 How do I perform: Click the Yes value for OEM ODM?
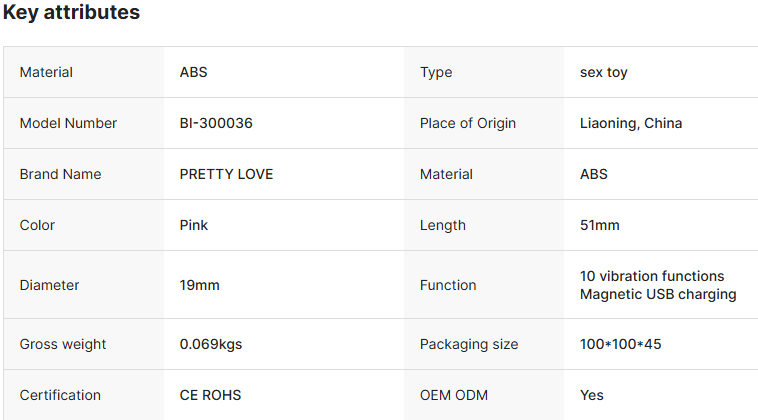coord(592,395)
